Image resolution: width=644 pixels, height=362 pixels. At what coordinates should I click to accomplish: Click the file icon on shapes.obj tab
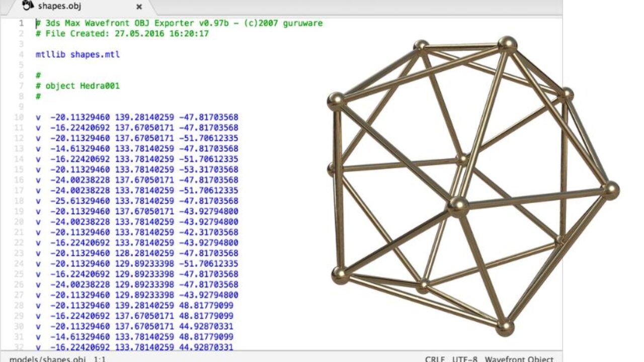pos(28,6)
